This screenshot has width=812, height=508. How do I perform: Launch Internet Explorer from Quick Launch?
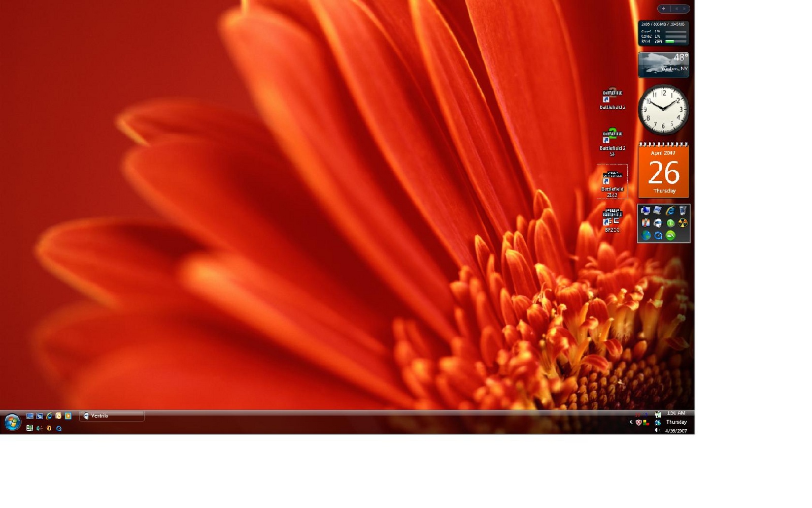point(49,416)
